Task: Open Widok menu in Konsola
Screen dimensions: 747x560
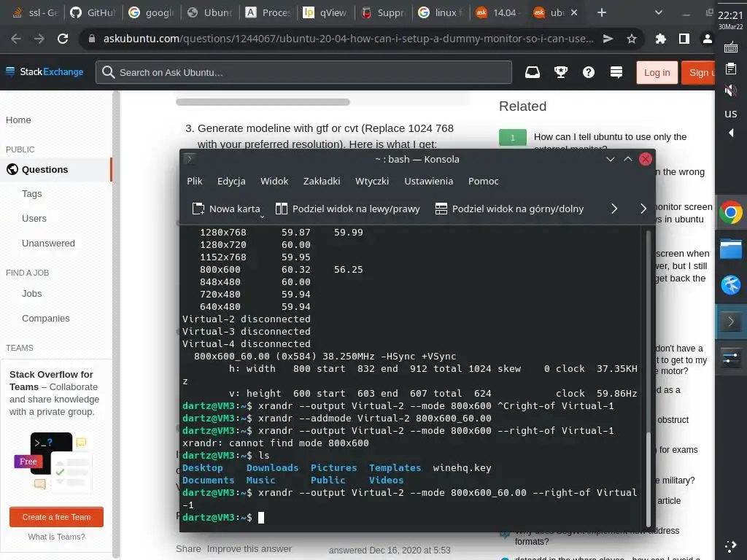Action: 274,181
